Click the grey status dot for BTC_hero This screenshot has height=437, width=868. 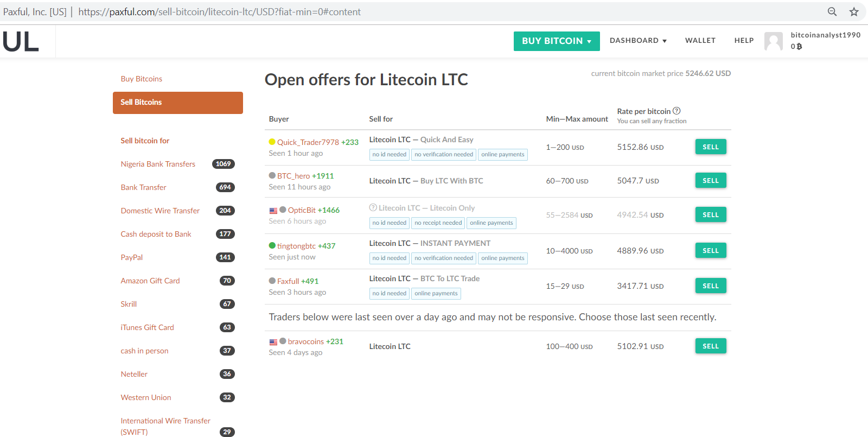(272, 175)
